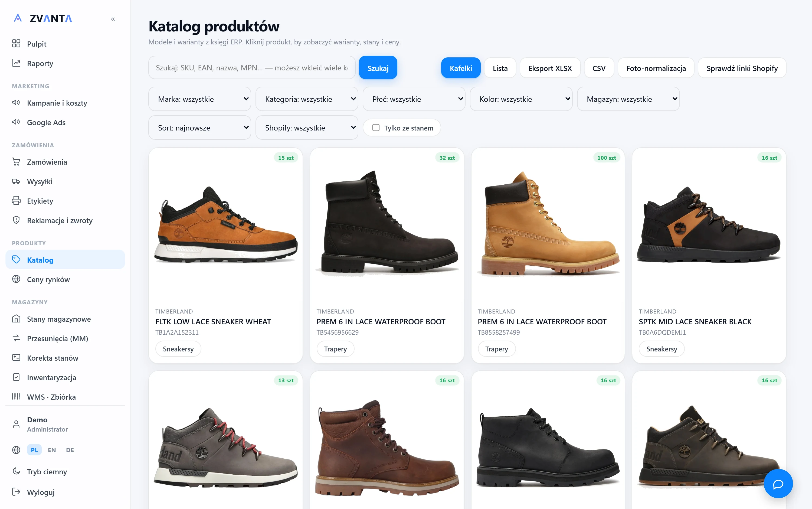Collapse the sidebar with the double chevron
Viewport: 812px width, 509px height.
pyautogui.click(x=113, y=19)
